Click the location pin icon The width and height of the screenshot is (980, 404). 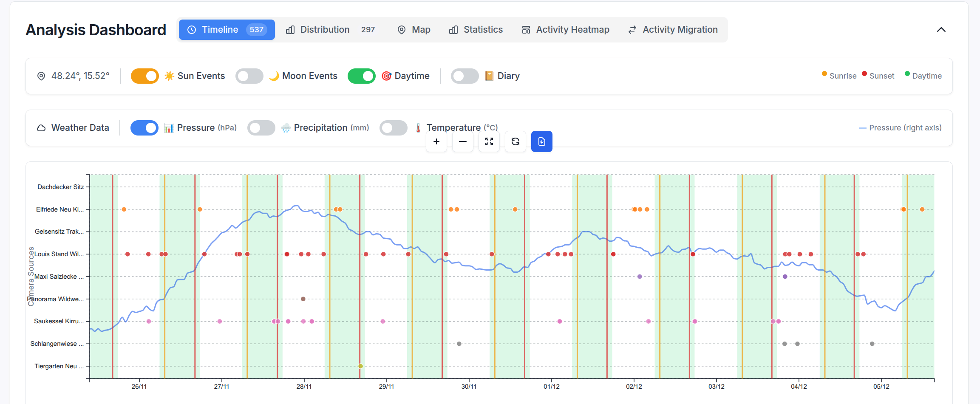[x=41, y=76]
